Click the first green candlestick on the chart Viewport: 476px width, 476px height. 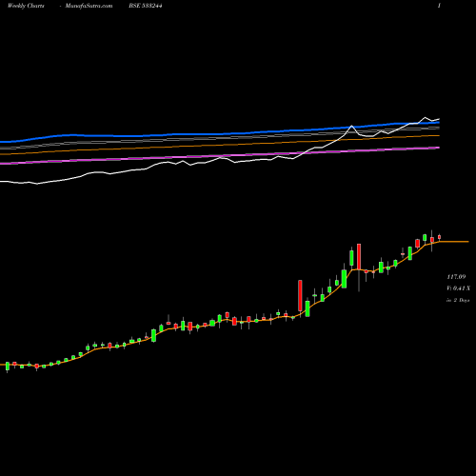[x=8, y=367]
